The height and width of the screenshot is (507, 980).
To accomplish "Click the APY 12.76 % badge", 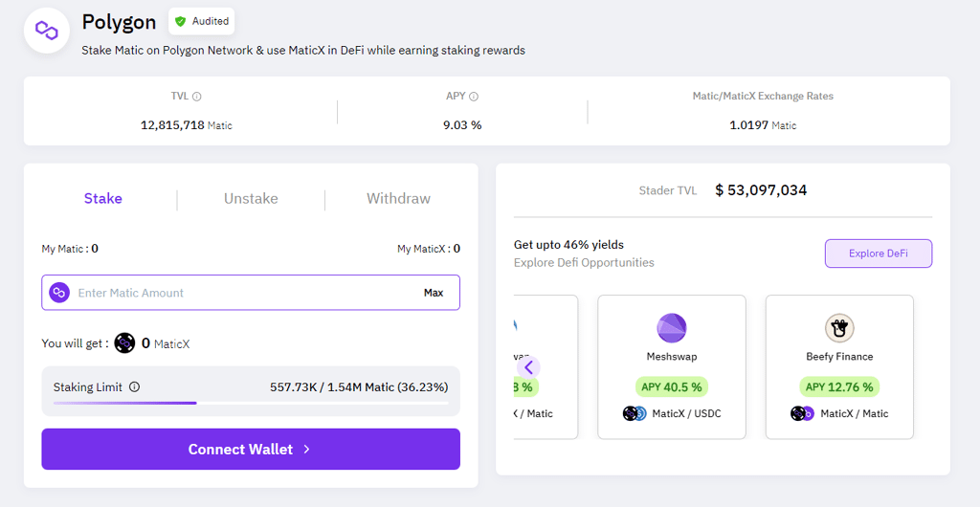I will (839, 387).
